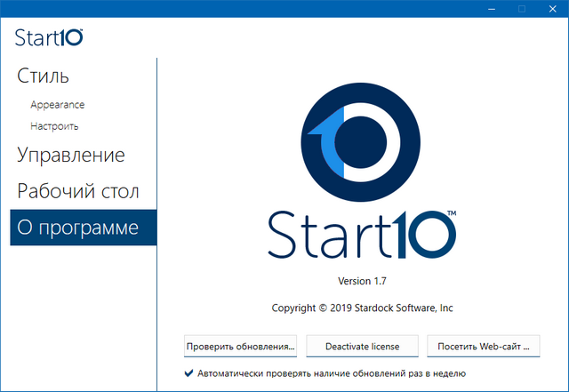The image size is (569, 392).
Task: Click the small Start10 logo in header
Action: click(49, 37)
